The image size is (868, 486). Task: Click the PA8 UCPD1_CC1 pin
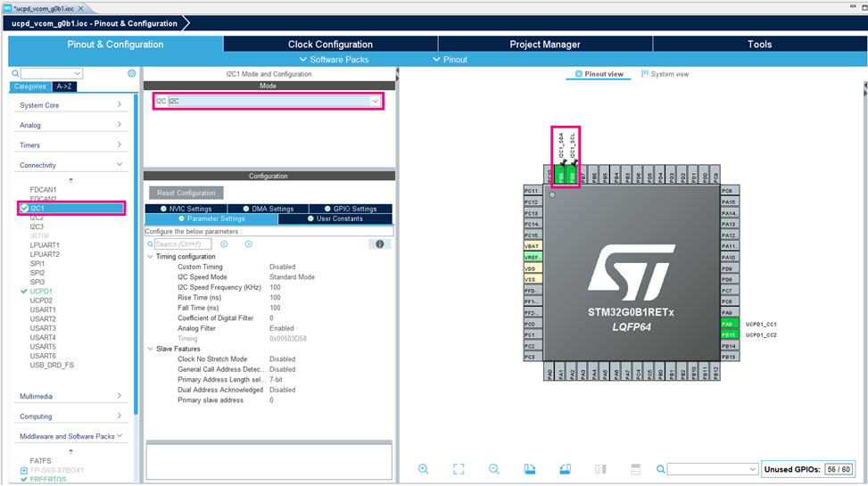point(730,324)
